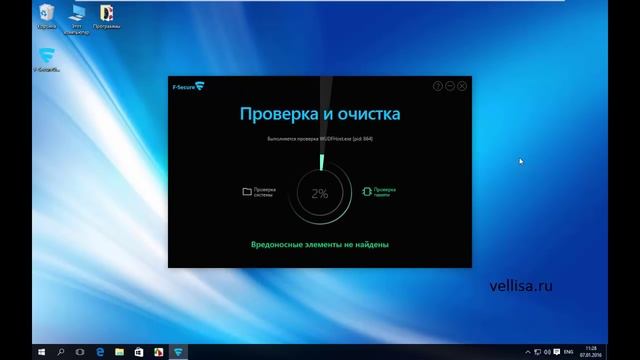Image resolution: width=640 pixels, height=360 pixels.
Task: Click the taskbar clock and date
Action: point(591,352)
